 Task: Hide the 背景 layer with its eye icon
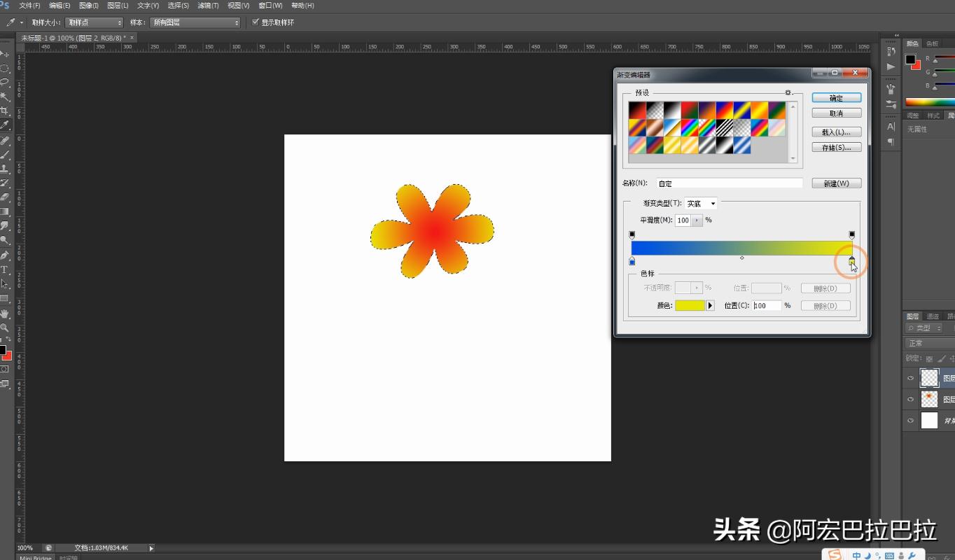910,421
